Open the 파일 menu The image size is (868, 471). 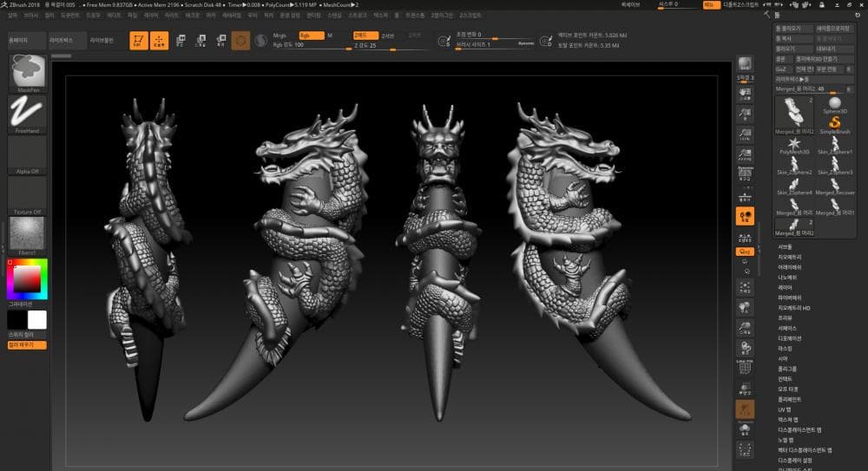point(132,16)
